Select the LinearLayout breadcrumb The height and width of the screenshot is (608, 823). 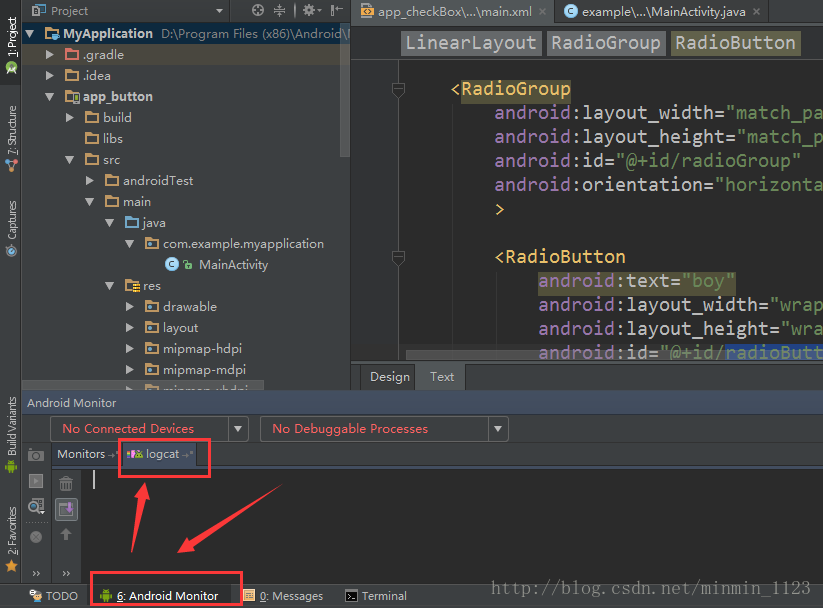pyautogui.click(x=471, y=43)
